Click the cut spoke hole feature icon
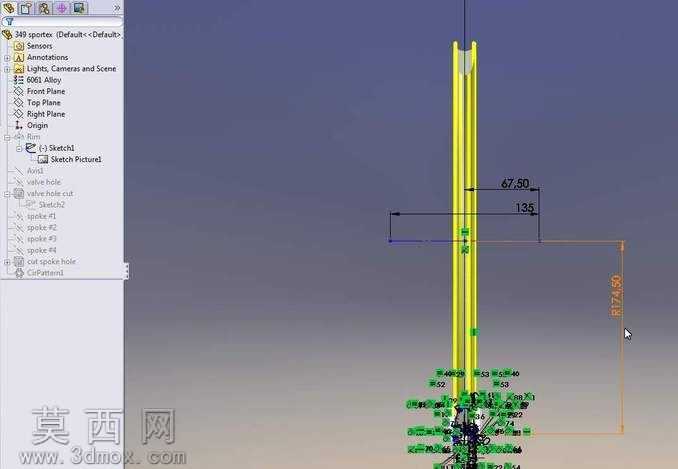Viewport: 678px width, 469px height. coord(19,262)
